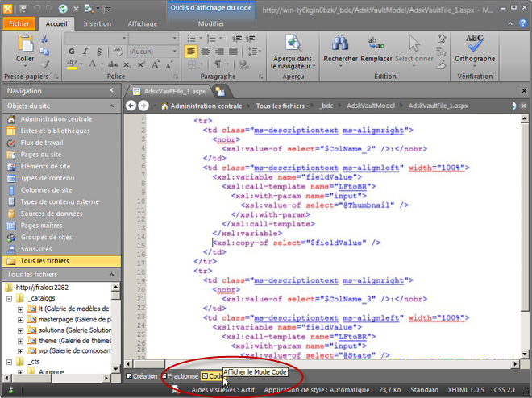This screenshot has width=532, height=398.
Task: Toggle underline formatting (S)
Action: [98, 52]
